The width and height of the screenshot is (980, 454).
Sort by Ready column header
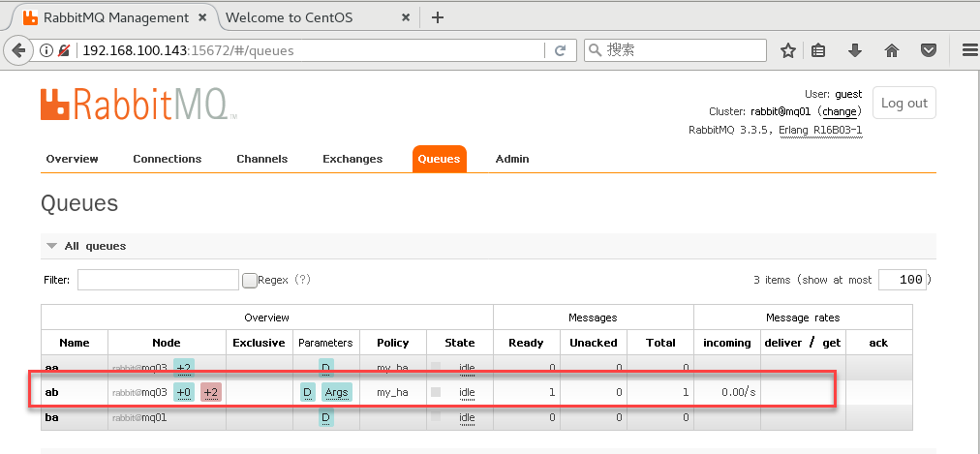coord(526,343)
